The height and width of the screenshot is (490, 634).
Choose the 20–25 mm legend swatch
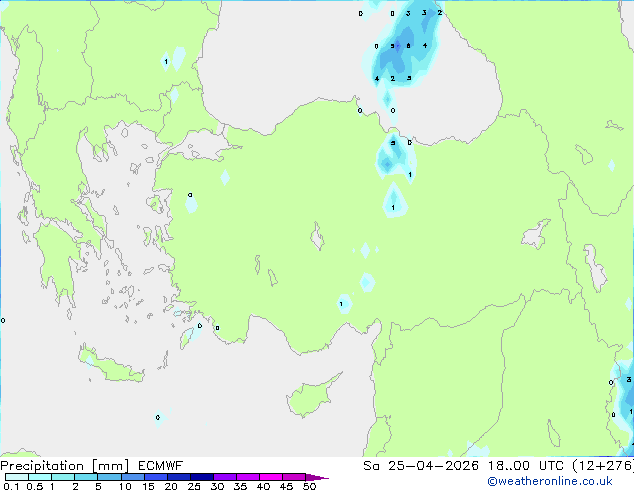coord(178,477)
